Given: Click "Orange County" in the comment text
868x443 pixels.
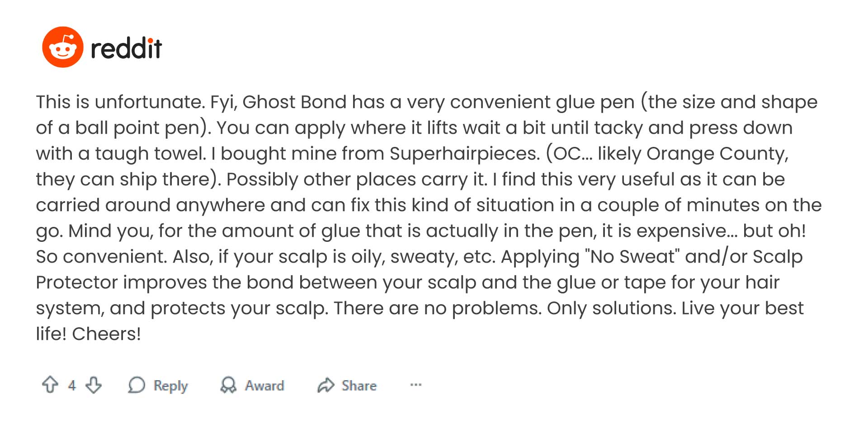Looking at the screenshot, I should tap(717, 154).
